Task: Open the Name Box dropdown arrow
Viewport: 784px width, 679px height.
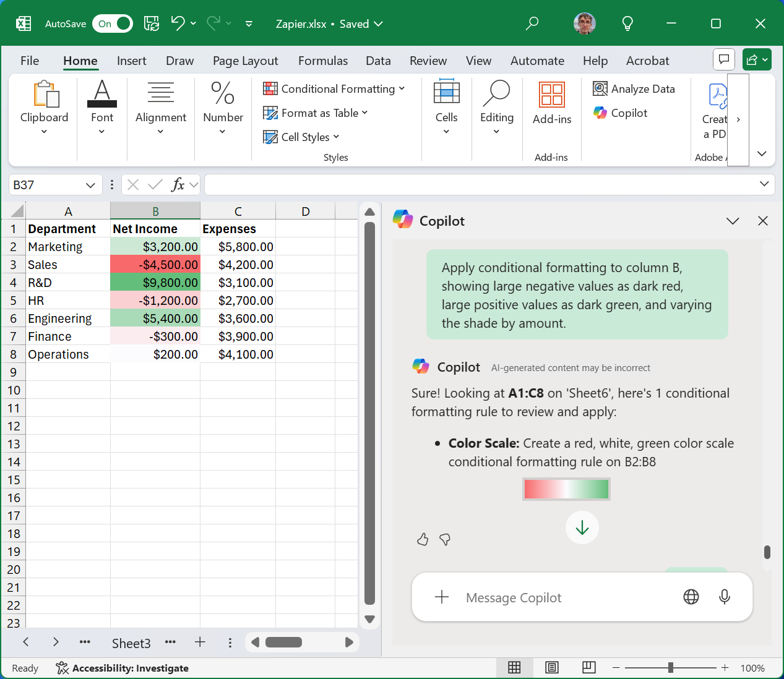Action: click(90, 185)
